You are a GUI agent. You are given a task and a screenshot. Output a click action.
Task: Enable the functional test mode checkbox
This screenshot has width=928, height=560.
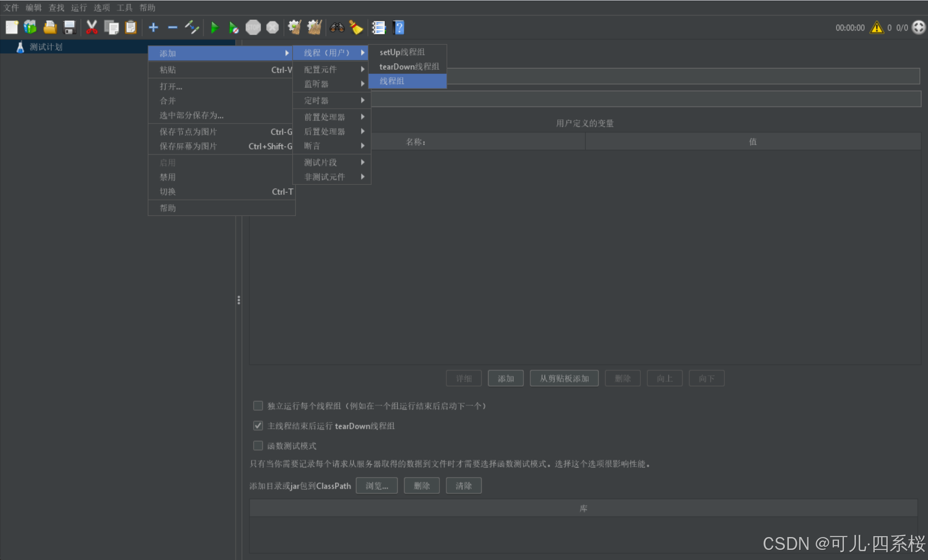click(x=258, y=446)
